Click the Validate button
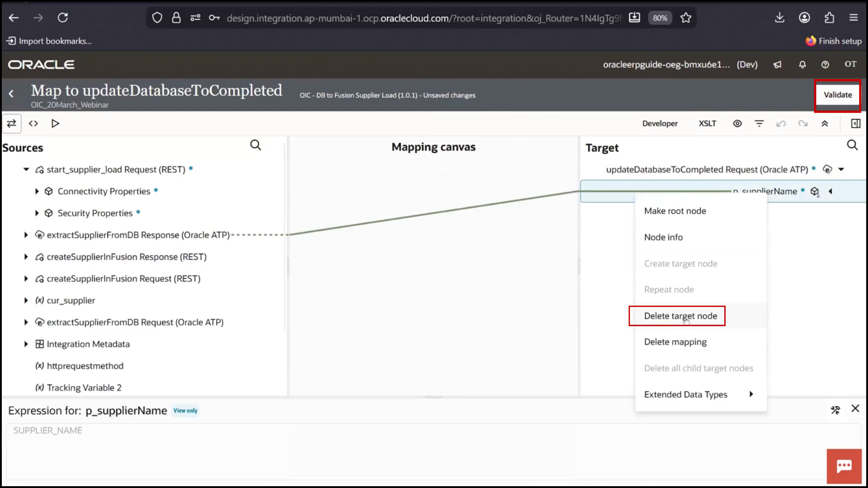Viewport: 868px width, 488px height. point(838,95)
